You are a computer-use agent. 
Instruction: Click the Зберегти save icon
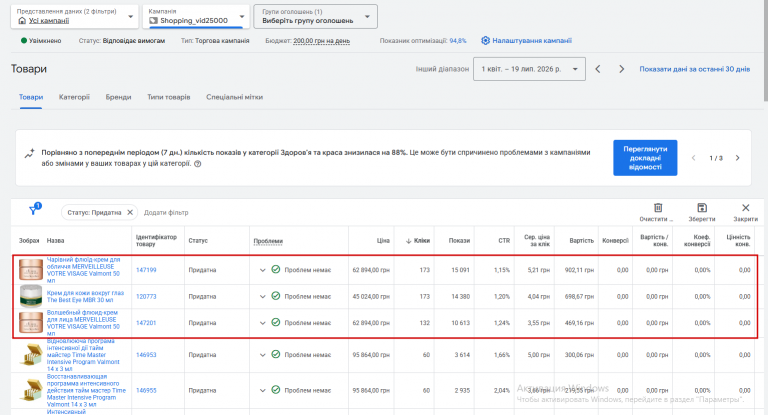point(701,208)
